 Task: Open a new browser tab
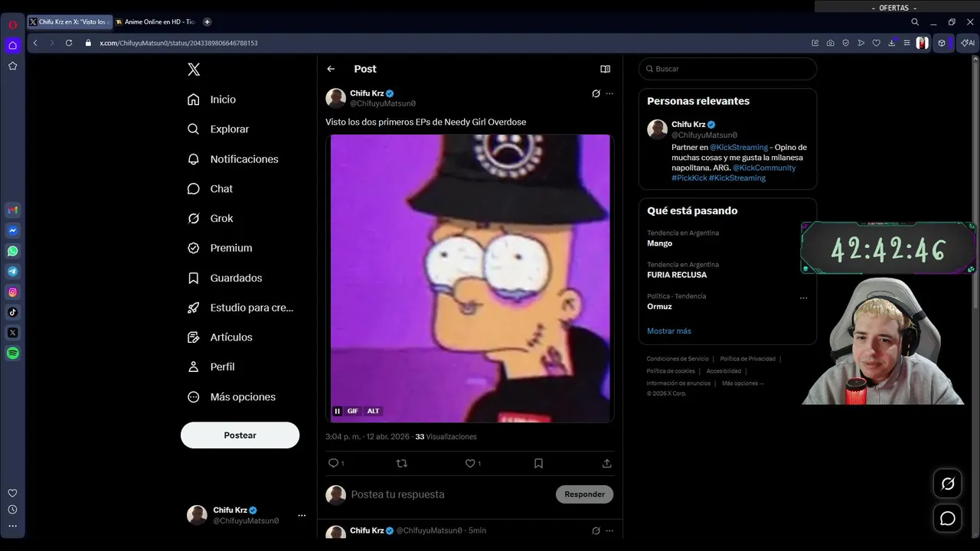(207, 22)
